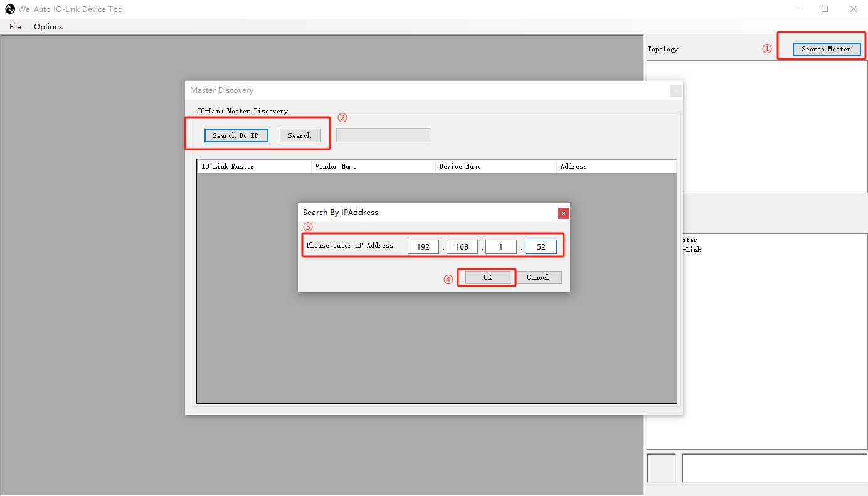This screenshot has width=868, height=496.
Task: Click the disabled field beside the Search button
Action: [x=383, y=135]
